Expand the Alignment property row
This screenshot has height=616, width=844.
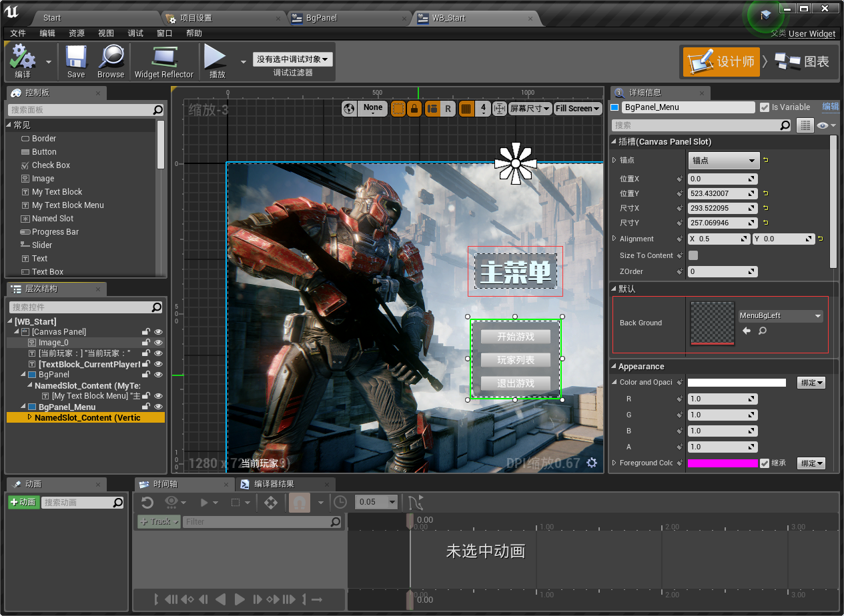614,239
